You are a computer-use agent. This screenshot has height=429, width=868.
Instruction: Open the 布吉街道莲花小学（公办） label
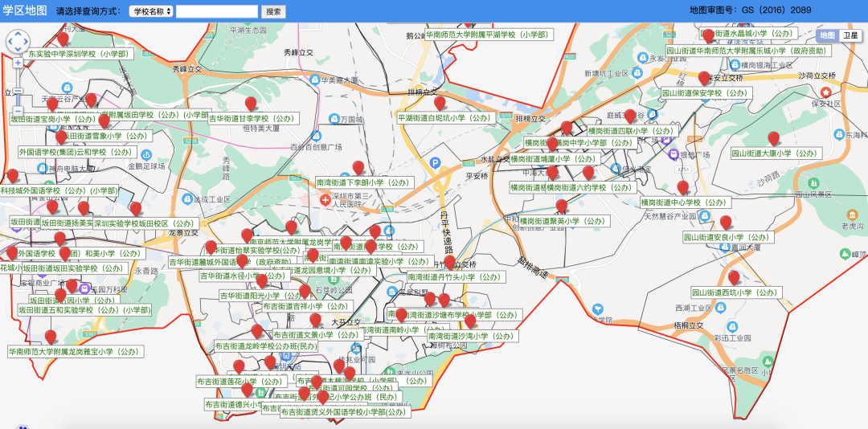pyautogui.click(x=241, y=382)
